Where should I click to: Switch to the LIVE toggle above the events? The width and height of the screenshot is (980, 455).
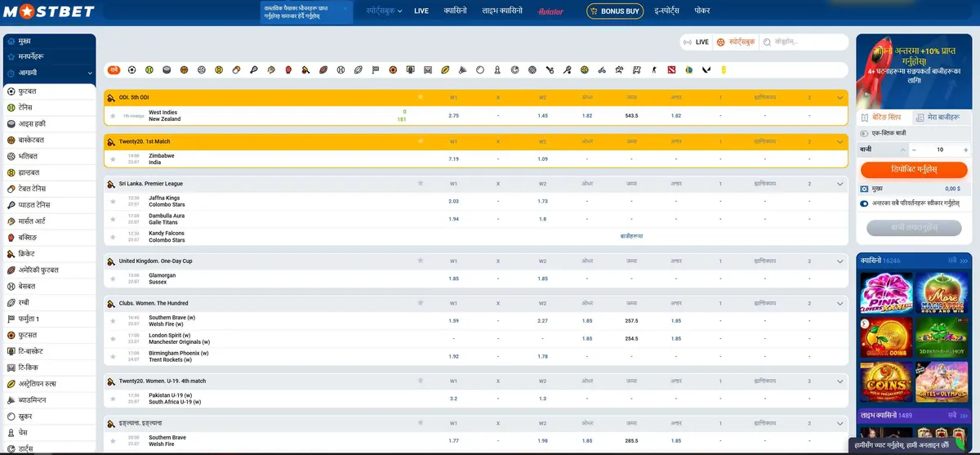(x=697, y=42)
